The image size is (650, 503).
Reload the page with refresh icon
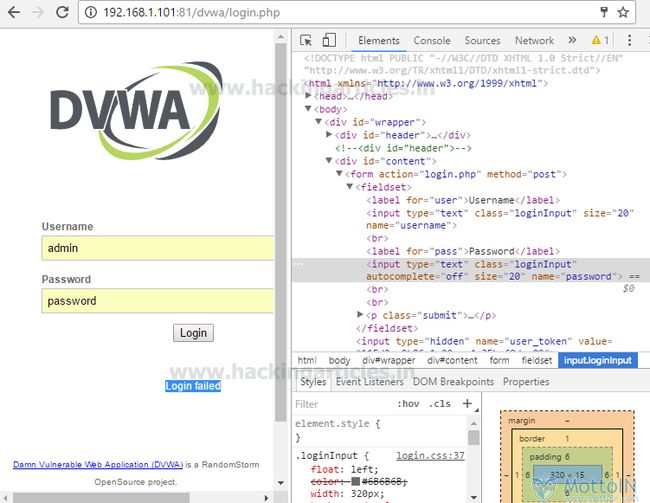coord(62,12)
